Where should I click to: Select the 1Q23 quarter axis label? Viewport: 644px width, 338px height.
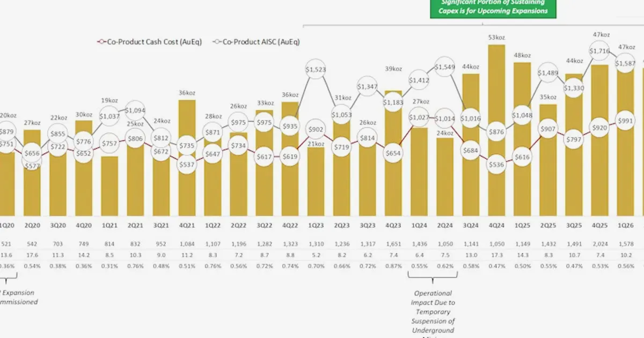[x=316, y=226]
